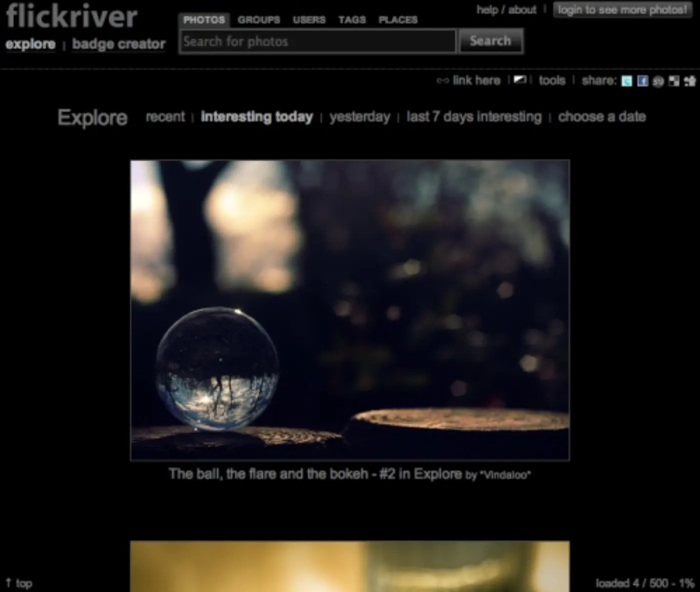Click the link here chain icon
This screenshot has height=592, width=700.
(x=442, y=80)
